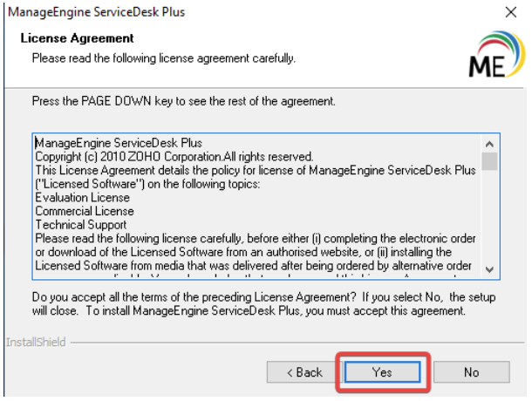Close the ServiceDesk Plus installer window
Image resolution: width=532 pixels, height=401 pixels.
(509, 13)
